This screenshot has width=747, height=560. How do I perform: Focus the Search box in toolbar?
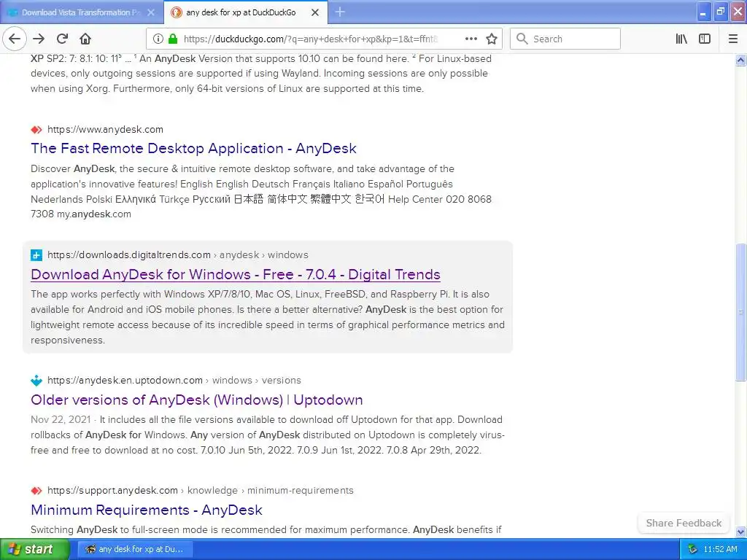coord(565,39)
